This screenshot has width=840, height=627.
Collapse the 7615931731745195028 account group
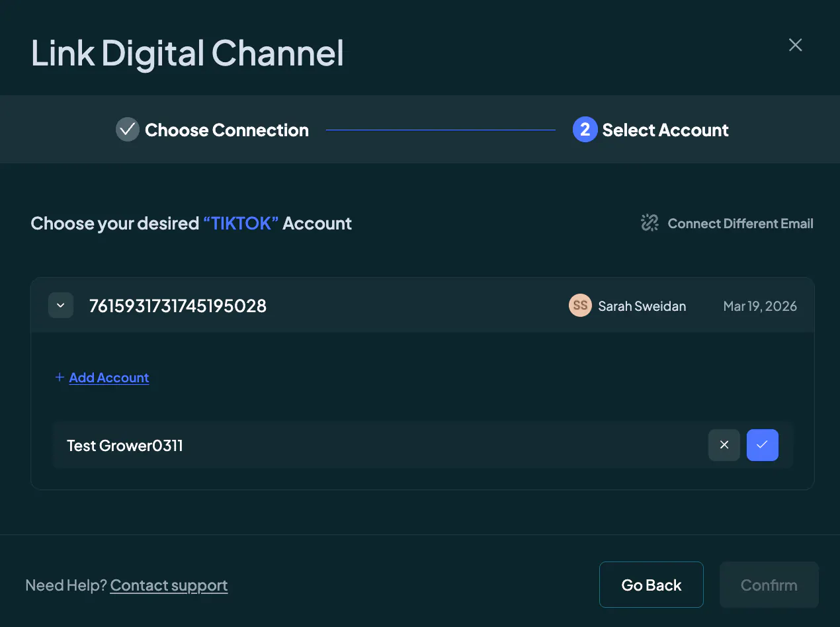(61, 306)
